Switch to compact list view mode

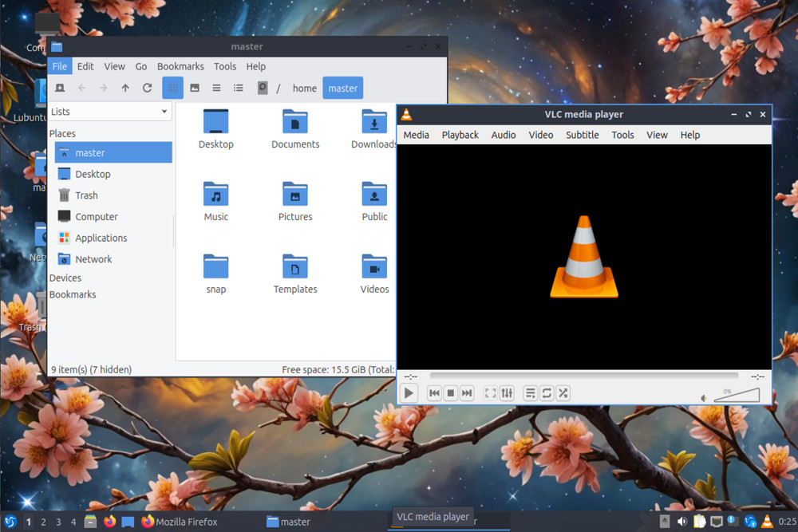216,88
